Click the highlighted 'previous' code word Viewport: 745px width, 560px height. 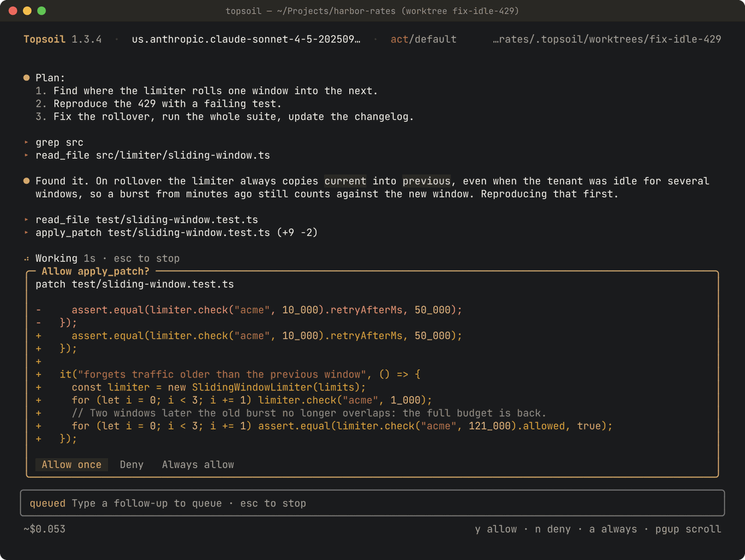427,181
